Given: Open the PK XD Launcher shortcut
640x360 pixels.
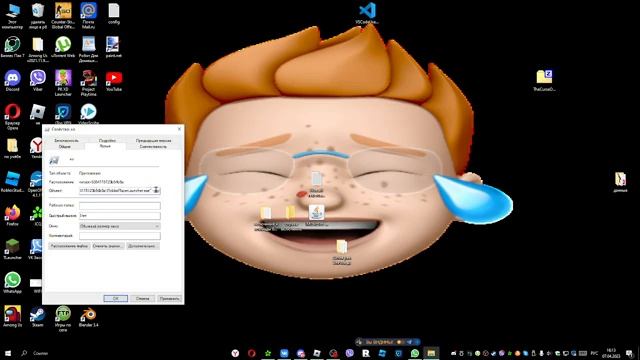Looking at the screenshot, I should (x=63, y=83).
